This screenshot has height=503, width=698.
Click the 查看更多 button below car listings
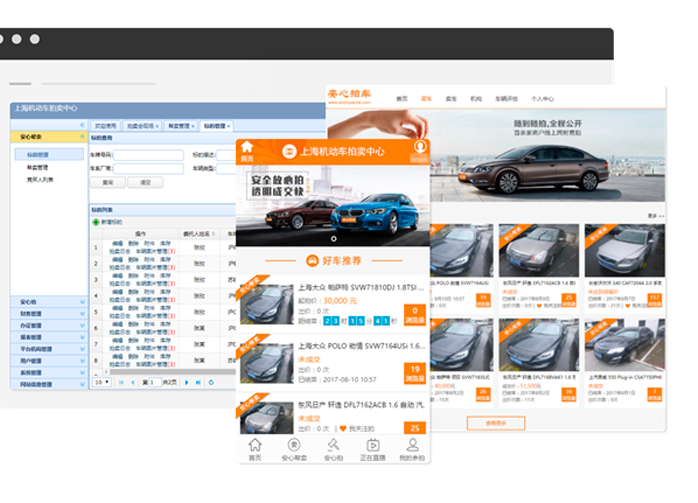tap(495, 423)
